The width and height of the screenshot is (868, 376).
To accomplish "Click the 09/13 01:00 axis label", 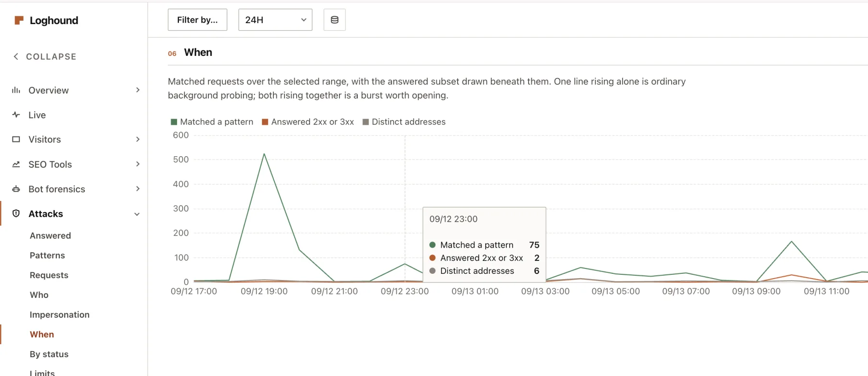I will tap(475, 291).
